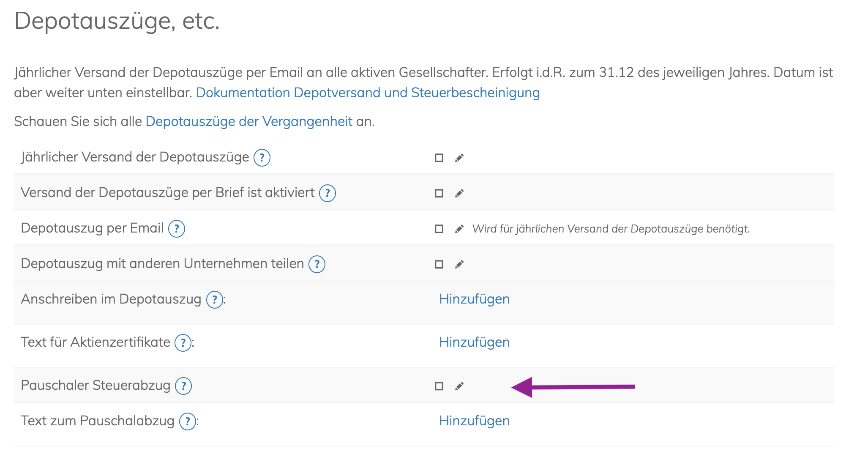868x449 pixels.
Task: Open Depotauszüge der Vergangenheit link
Action: click(249, 121)
